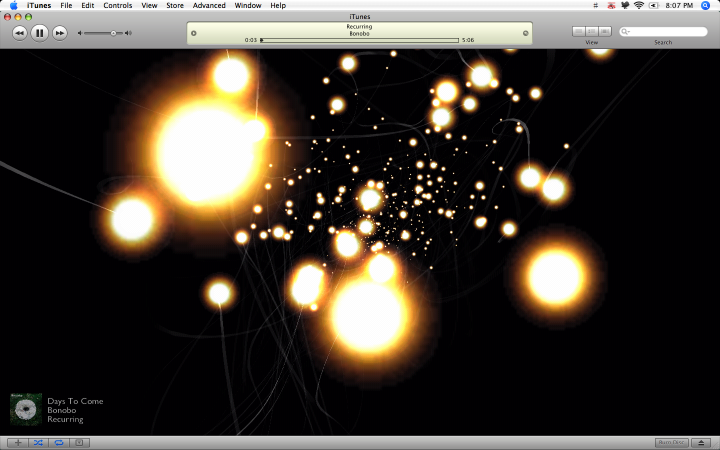Image resolution: width=720 pixels, height=450 pixels.
Task: Click the right circular arrow in the track display
Action: click(x=526, y=33)
